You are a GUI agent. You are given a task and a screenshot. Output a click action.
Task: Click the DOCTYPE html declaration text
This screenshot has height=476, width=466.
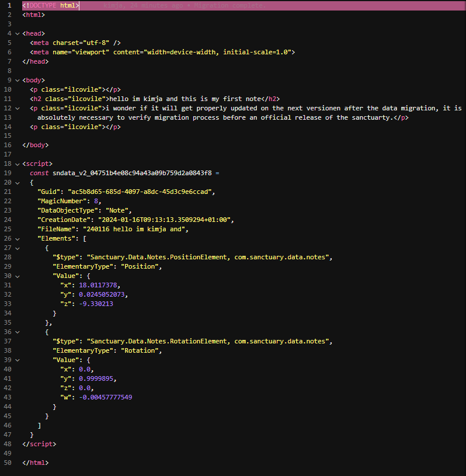(x=50, y=5)
